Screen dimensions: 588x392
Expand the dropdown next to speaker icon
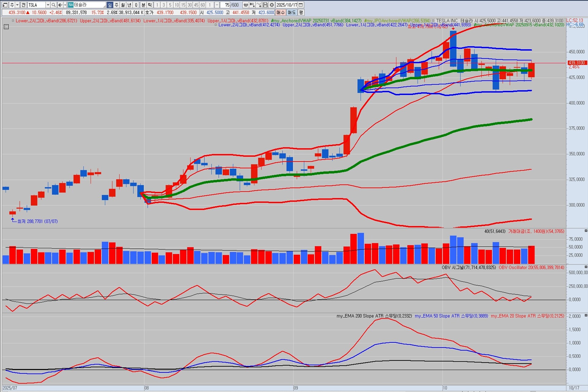(x=65, y=5)
